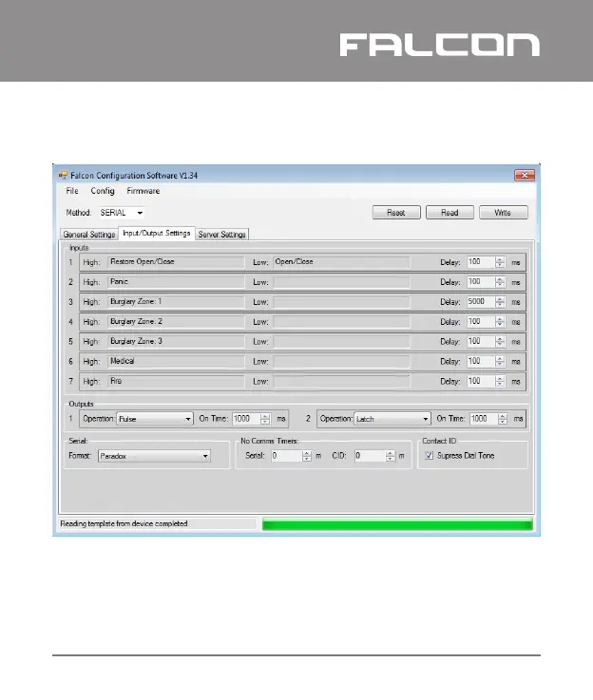This screenshot has height=700, width=593.
Task: Click Output 1 On Time value 1000
Action: 246,419
